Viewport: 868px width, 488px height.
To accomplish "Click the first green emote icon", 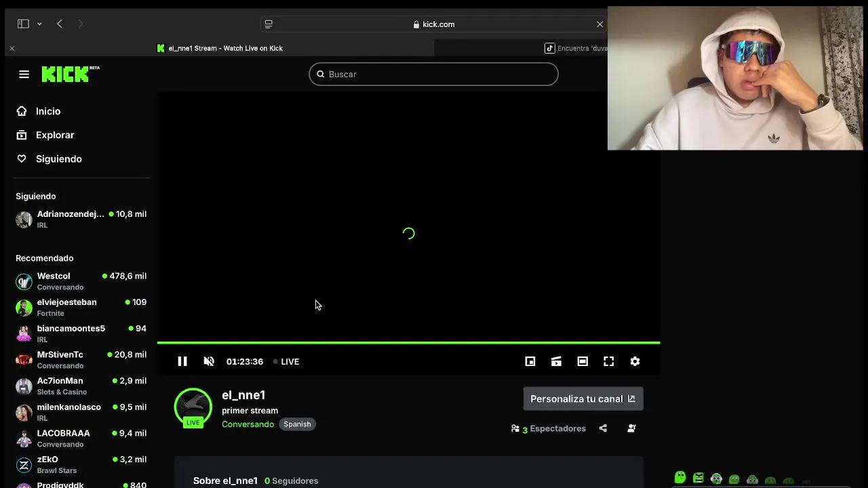I will (x=680, y=477).
